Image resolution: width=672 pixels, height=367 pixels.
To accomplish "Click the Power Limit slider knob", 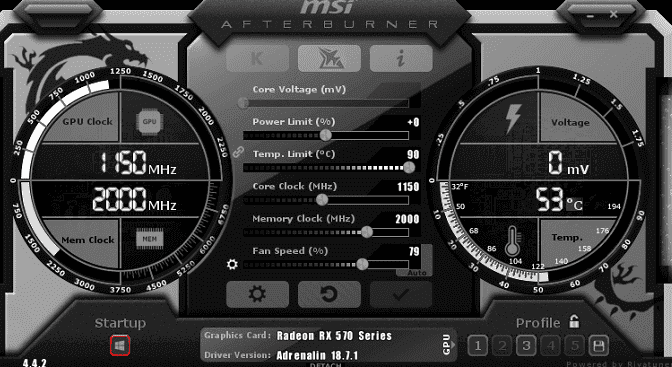I will tap(326, 135).
